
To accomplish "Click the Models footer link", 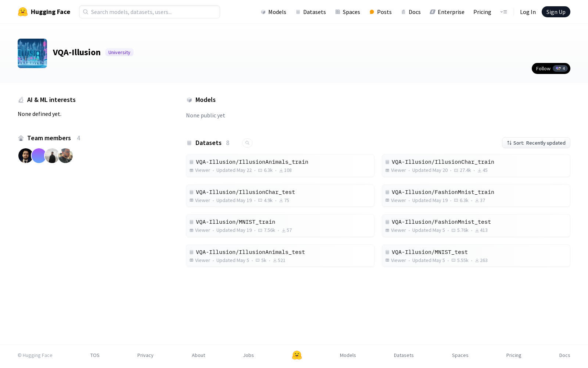I will 348,355.
